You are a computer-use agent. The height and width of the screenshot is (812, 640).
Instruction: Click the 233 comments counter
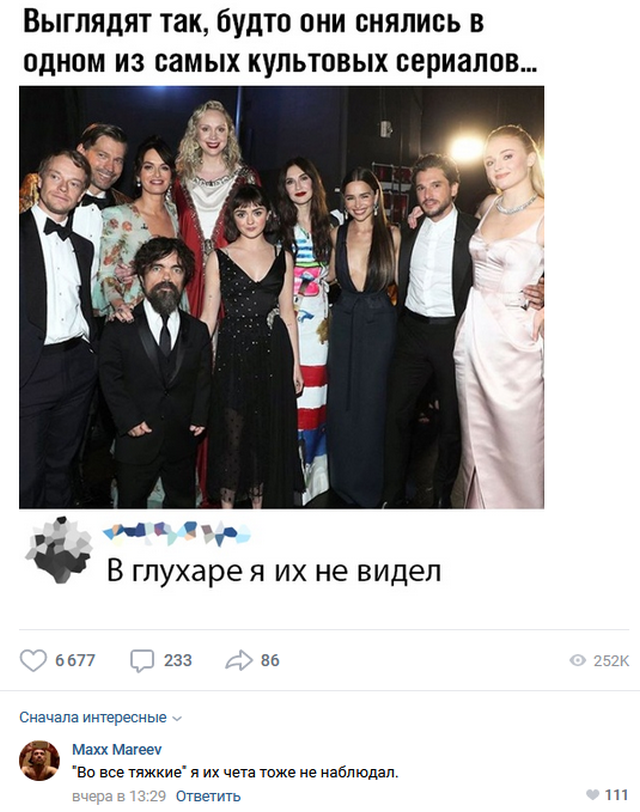click(178, 660)
